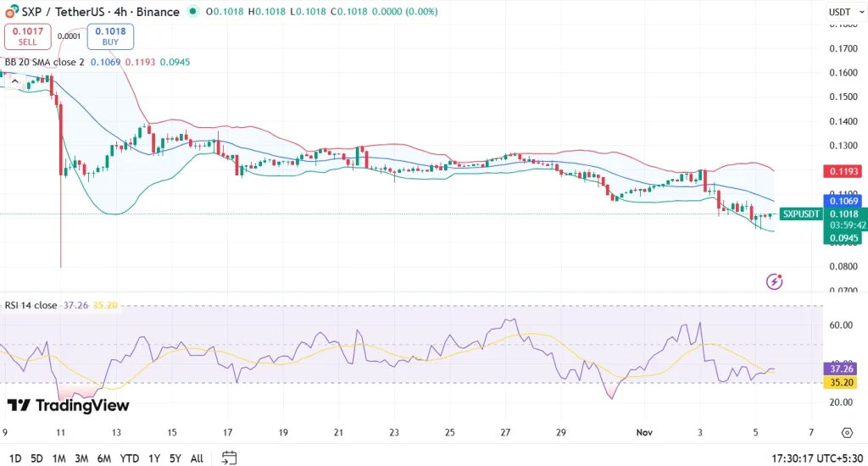Viewport: 868px width, 466px height.
Task: Click the SXP coin logo icon
Action: [11, 12]
